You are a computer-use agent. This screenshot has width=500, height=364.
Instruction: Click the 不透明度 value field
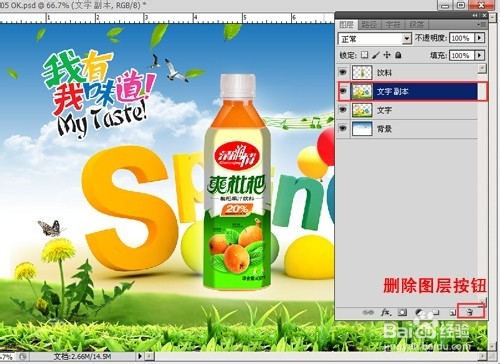coord(462,38)
